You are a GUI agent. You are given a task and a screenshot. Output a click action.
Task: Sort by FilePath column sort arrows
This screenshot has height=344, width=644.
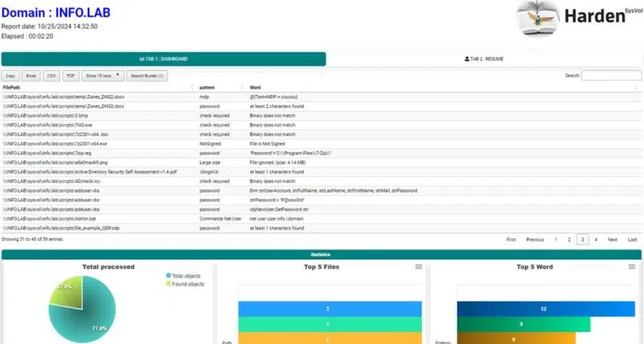click(x=192, y=88)
